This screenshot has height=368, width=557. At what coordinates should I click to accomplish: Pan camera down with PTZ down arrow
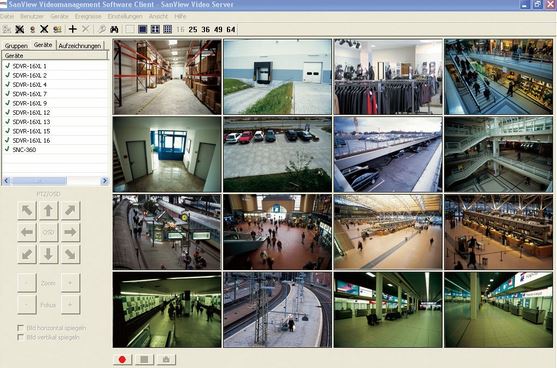48,254
